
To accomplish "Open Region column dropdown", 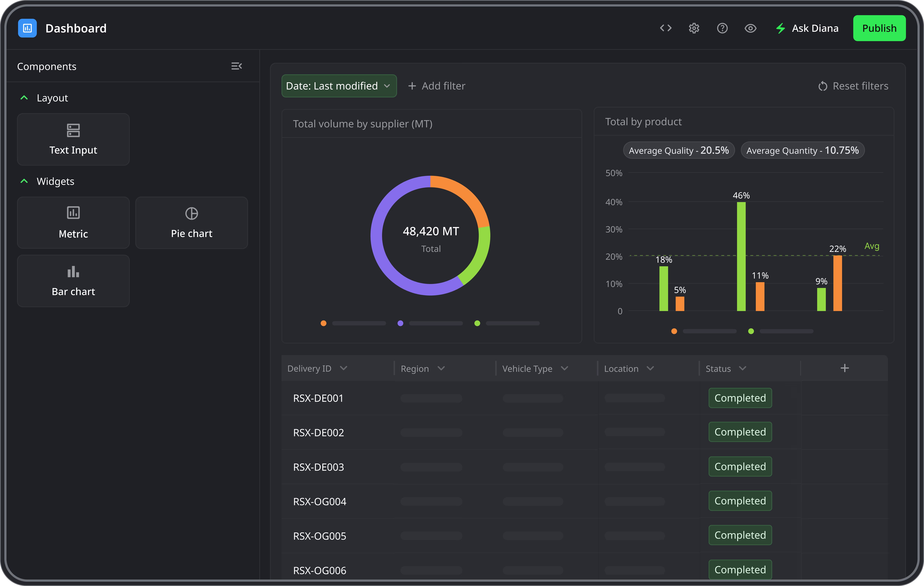I will click(441, 368).
